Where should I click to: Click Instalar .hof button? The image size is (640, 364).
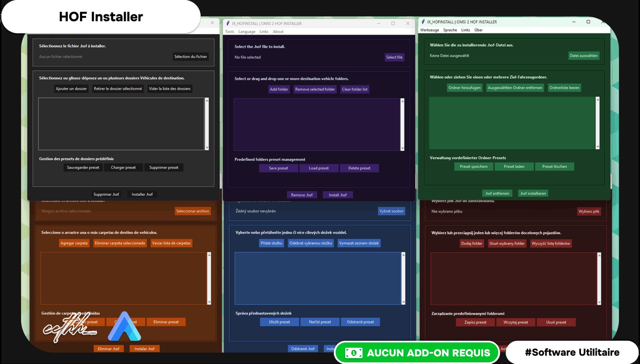[x=144, y=349]
